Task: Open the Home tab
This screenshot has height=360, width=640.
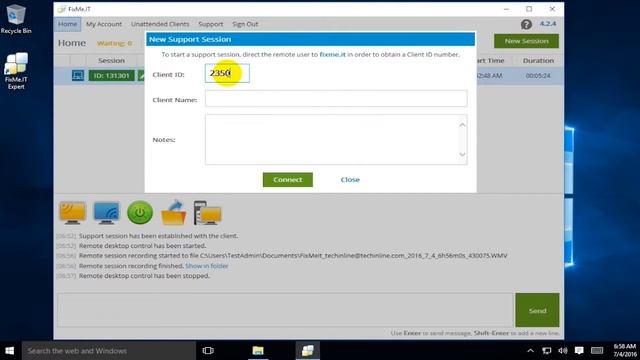Action: (67, 24)
